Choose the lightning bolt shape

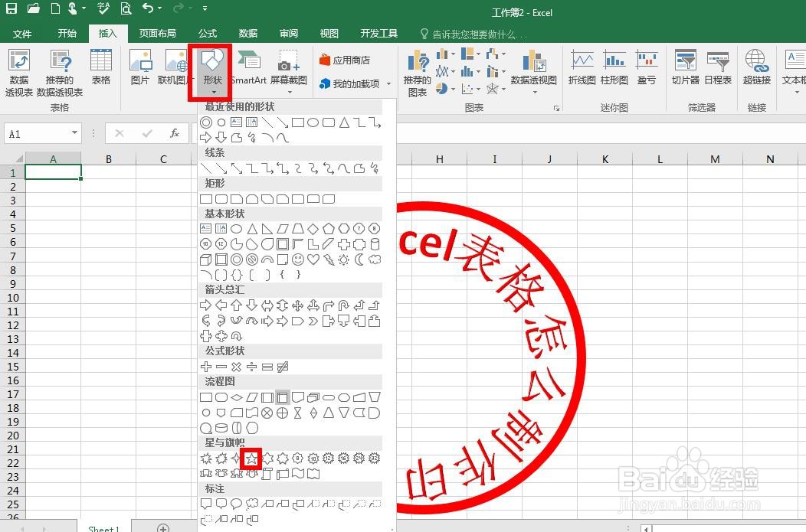[329, 259]
